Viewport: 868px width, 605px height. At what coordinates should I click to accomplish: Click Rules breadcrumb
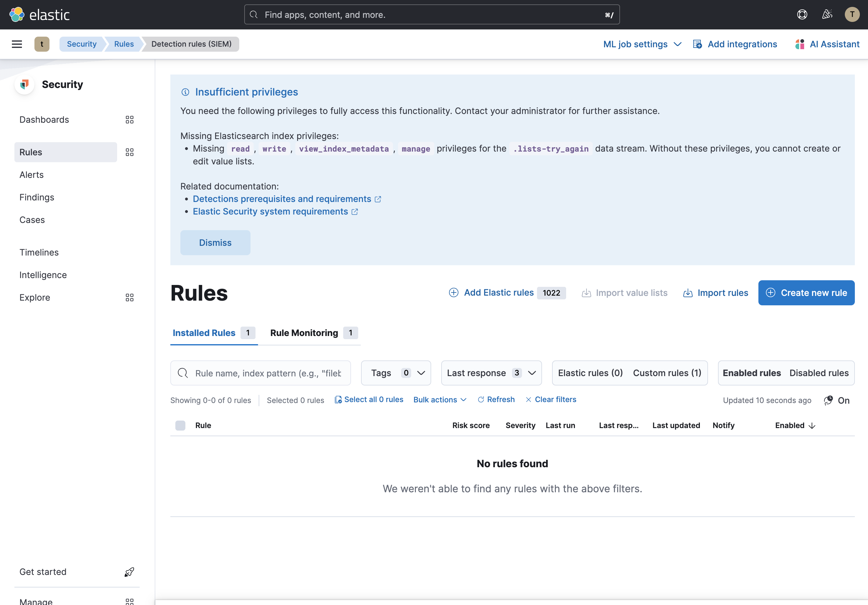[x=124, y=44]
